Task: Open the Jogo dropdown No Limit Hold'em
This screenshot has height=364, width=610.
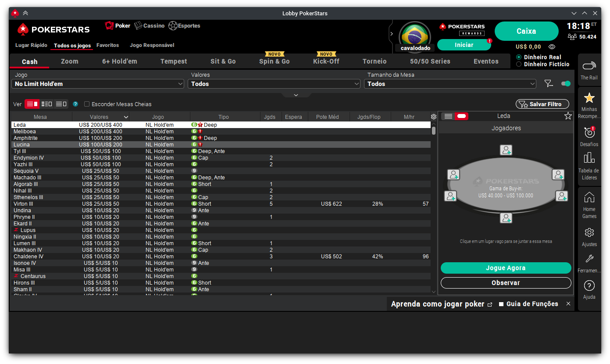Action: click(x=98, y=84)
